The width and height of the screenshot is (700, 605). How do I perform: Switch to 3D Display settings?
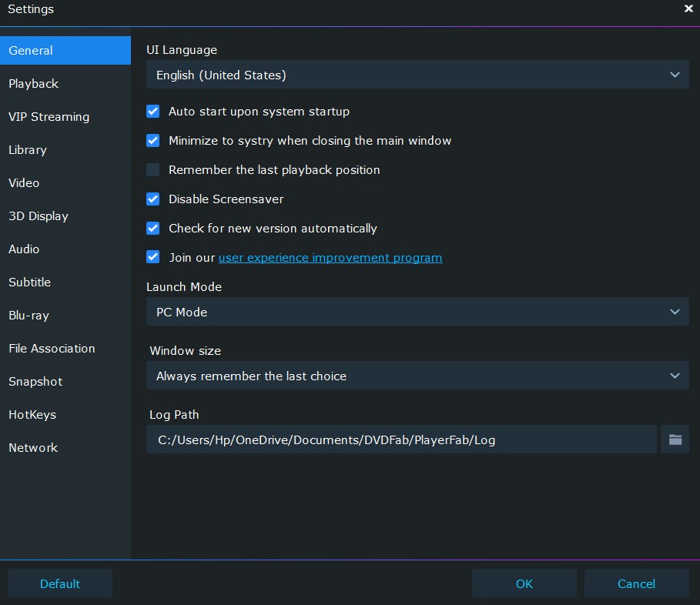point(65,216)
